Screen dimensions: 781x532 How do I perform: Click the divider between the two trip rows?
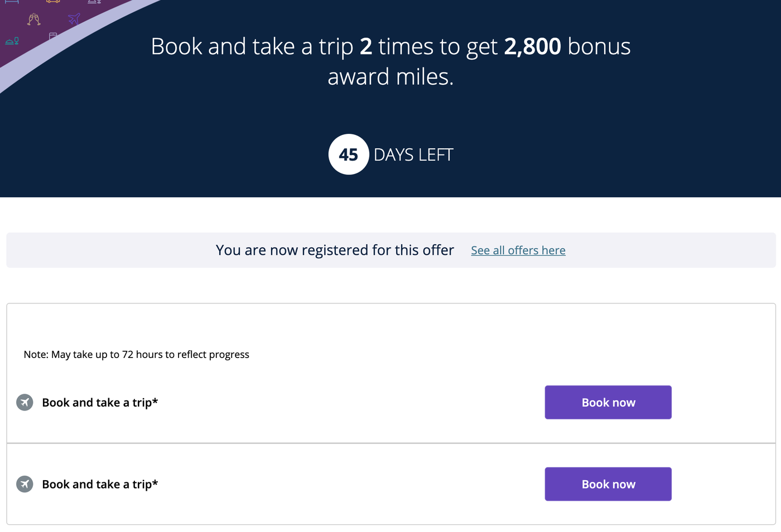pos(390,443)
